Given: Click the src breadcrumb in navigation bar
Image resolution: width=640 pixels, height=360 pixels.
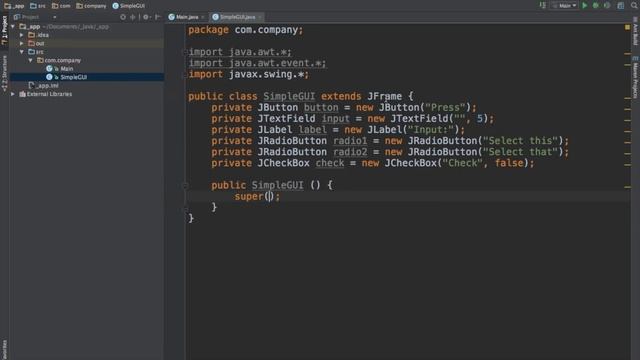Looking at the screenshot, I should click(x=38, y=6).
